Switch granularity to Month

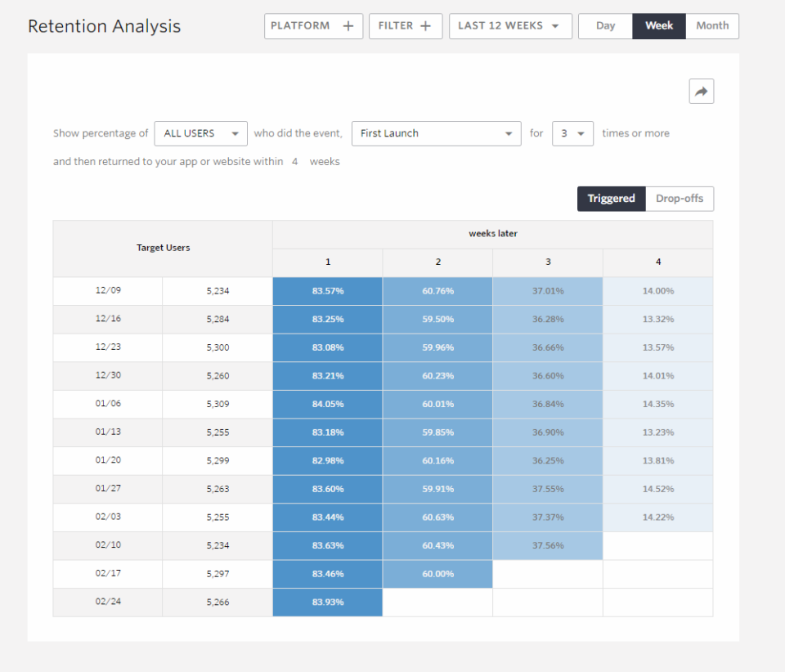[712, 26]
